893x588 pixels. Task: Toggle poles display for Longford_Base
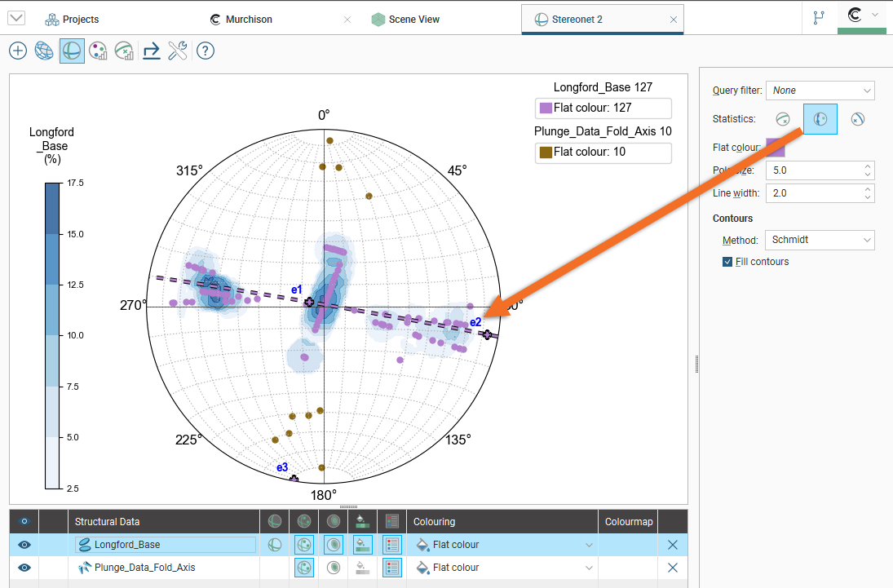coord(304,545)
